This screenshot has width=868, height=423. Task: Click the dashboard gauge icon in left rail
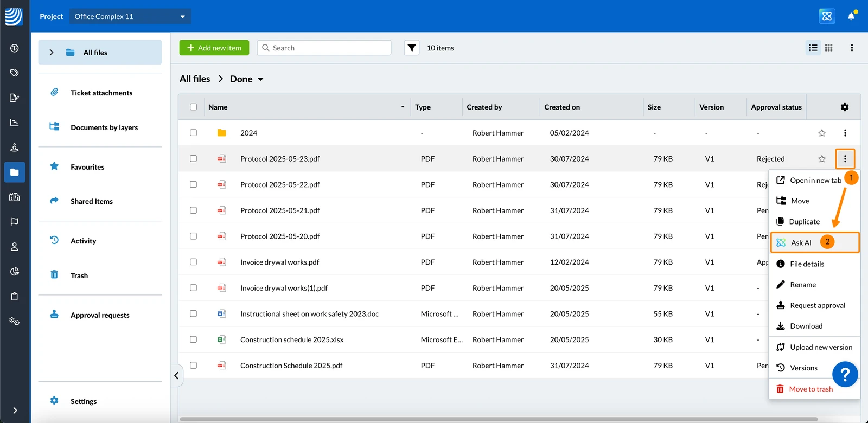[15, 48]
